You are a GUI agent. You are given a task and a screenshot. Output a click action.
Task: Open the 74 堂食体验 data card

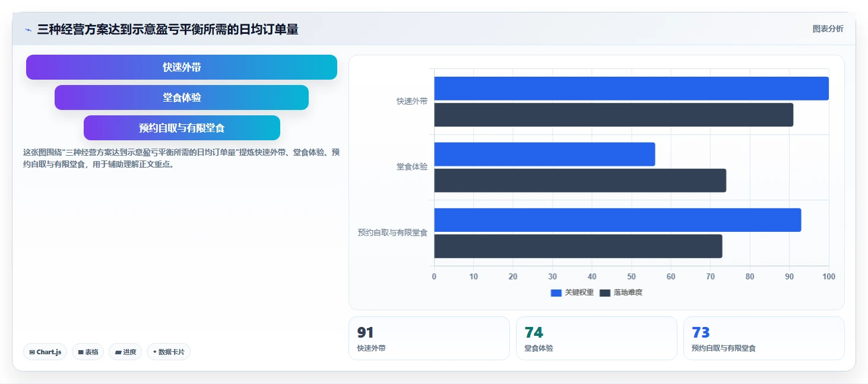tap(596, 338)
